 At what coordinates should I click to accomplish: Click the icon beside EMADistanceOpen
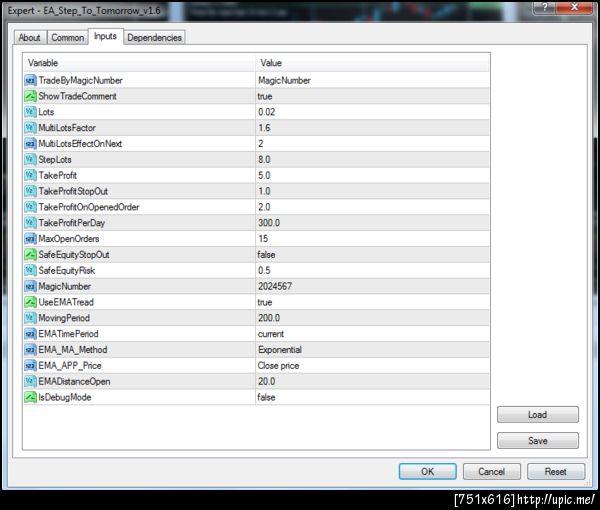(30, 381)
